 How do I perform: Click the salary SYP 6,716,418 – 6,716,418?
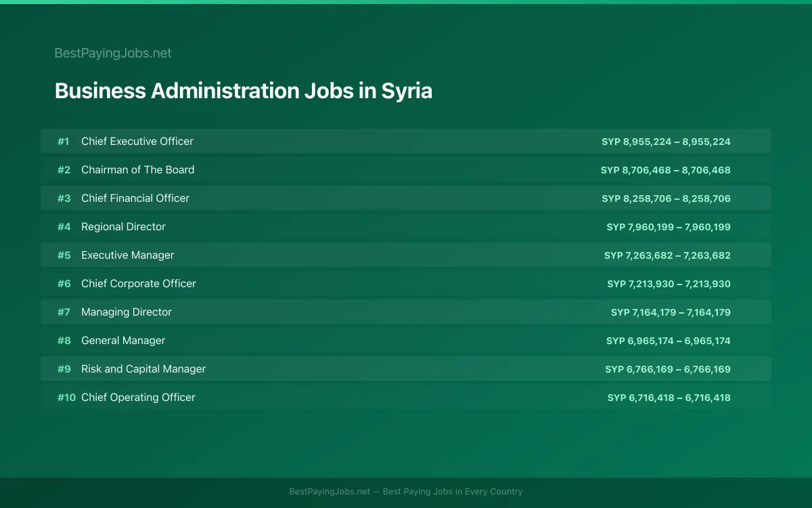click(669, 398)
